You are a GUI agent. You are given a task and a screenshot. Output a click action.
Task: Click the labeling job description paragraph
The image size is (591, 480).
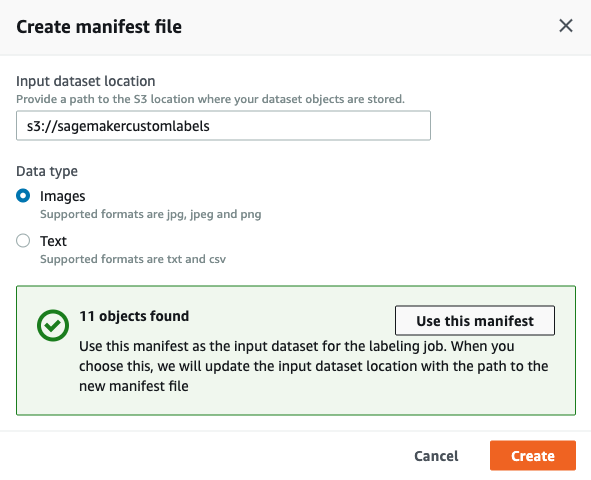click(x=314, y=366)
